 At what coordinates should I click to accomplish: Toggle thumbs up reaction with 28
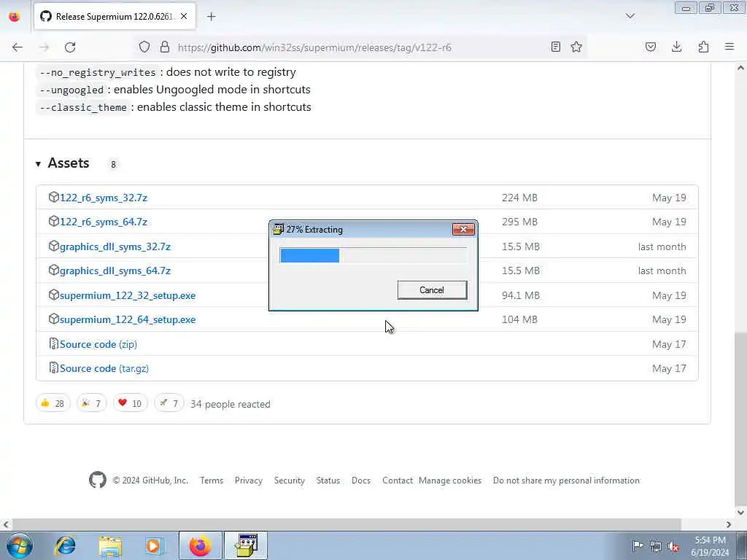(53, 403)
